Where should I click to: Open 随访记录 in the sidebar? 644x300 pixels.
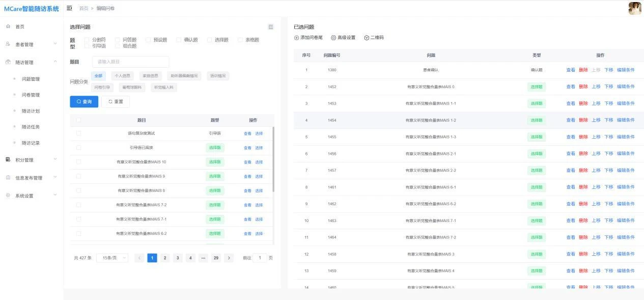click(x=31, y=143)
